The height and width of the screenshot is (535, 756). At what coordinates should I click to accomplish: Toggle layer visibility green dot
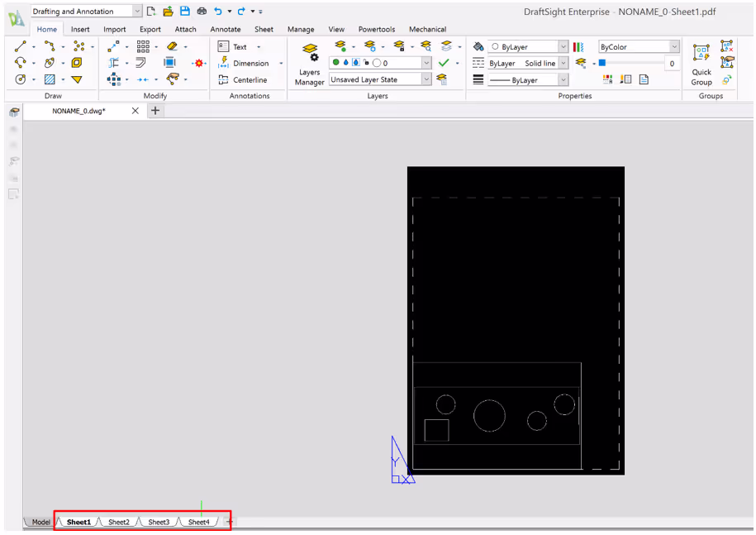point(336,62)
